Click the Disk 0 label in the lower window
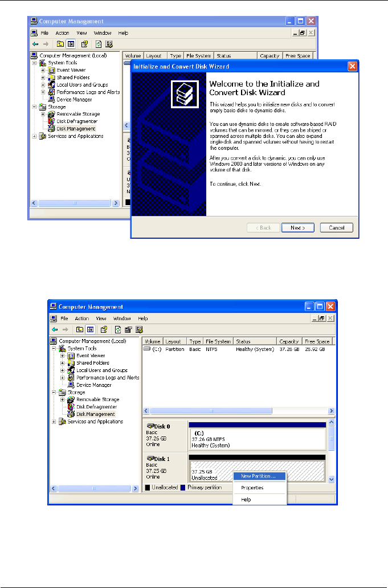Image resolution: width=388 pixels, height=588 pixels. pyautogui.click(x=162, y=426)
